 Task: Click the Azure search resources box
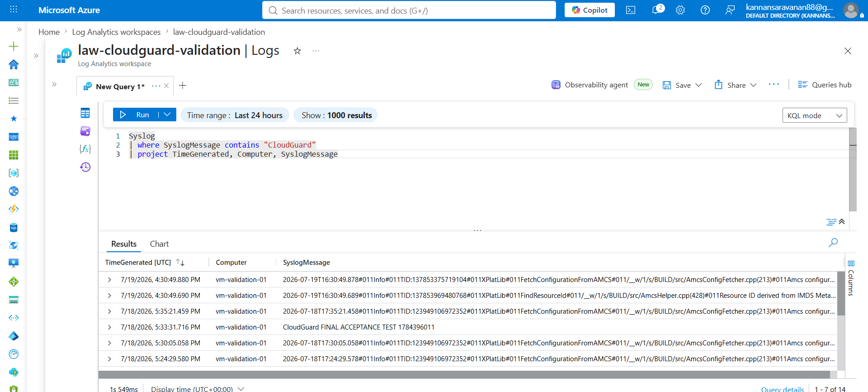click(x=409, y=10)
